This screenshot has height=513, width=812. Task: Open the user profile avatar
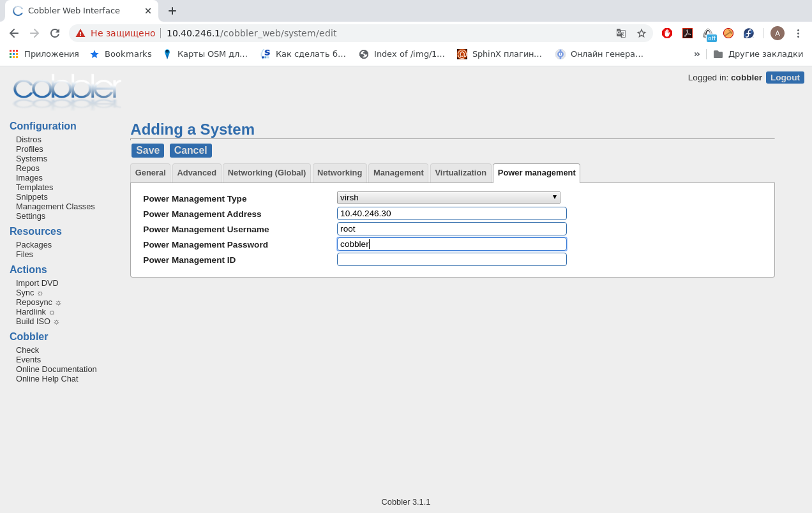pyautogui.click(x=777, y=33)
